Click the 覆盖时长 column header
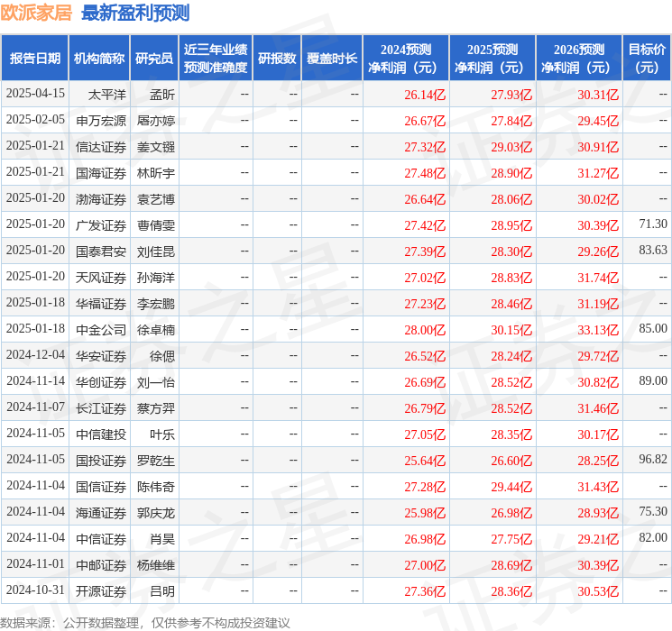The width and height of the screenshot is (672, 631). [332, 59]
